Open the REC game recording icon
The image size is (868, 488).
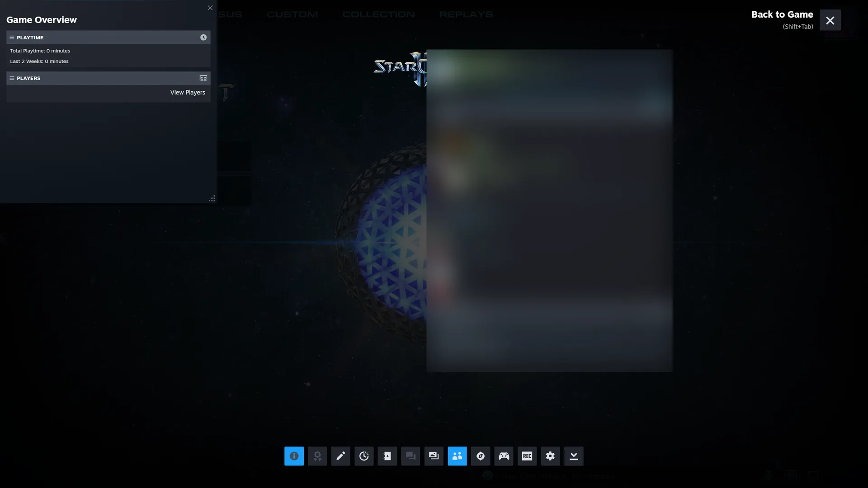click(527, 456)
